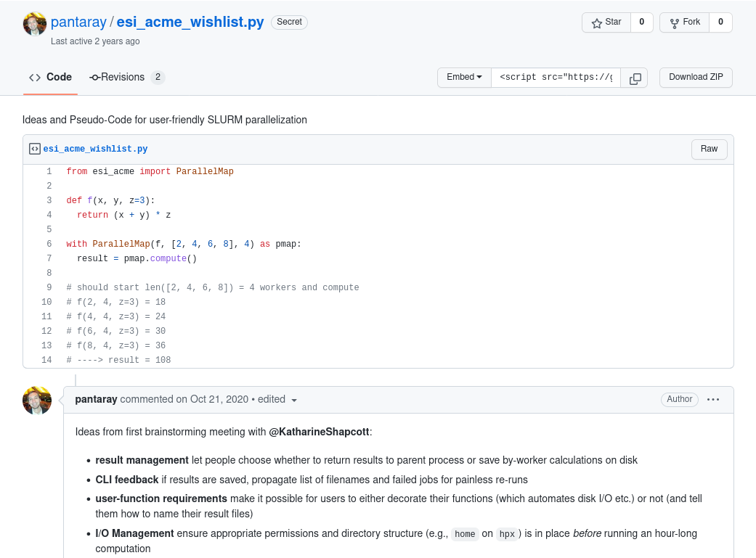
Task: Download the gist as ZIP
Action: click(695, 78)
